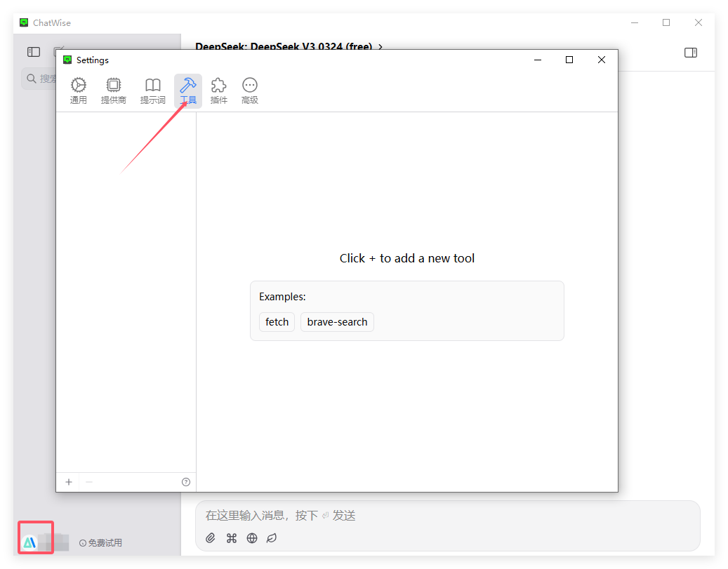The height and width of the screenshot is (569, 728).
Task: Expand the DeepSeek V3 0324 model selector
Action: click(x=289, y=46)
